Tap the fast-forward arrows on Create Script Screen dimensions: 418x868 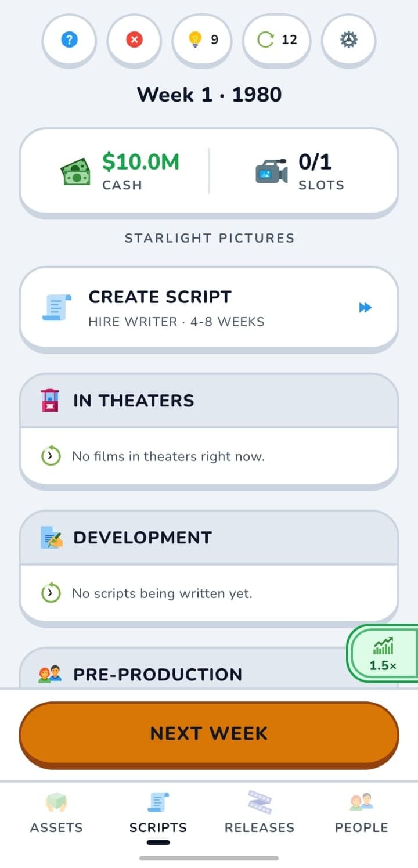coord(365,308)
